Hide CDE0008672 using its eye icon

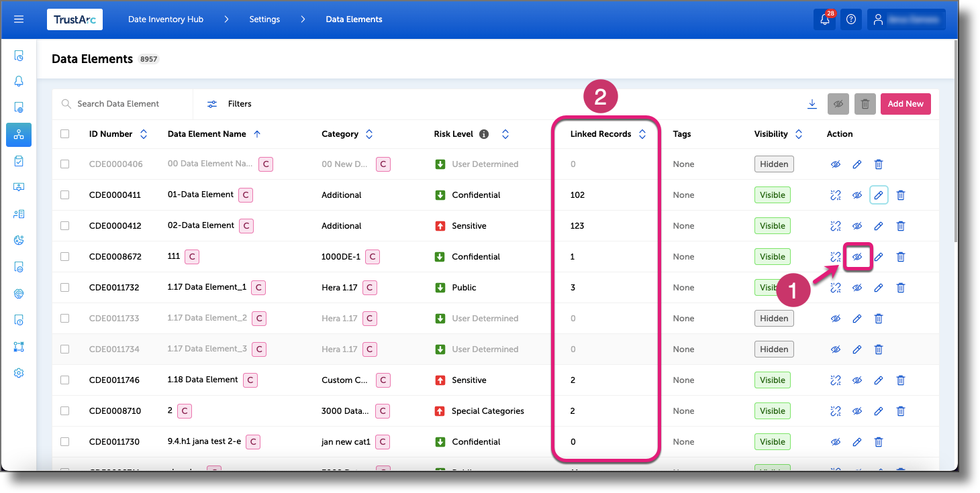click(857, 256)
